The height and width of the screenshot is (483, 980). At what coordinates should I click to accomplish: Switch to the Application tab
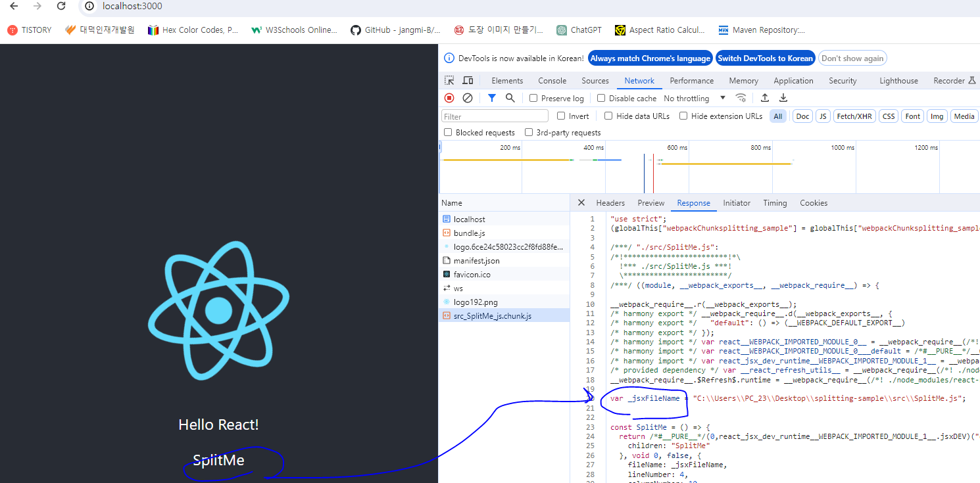[x=793, y=81]
